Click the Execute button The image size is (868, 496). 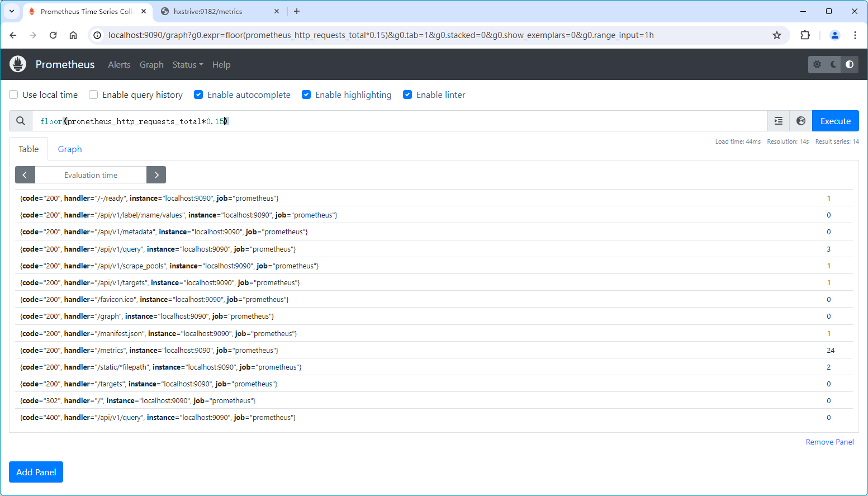pos(836,121)
